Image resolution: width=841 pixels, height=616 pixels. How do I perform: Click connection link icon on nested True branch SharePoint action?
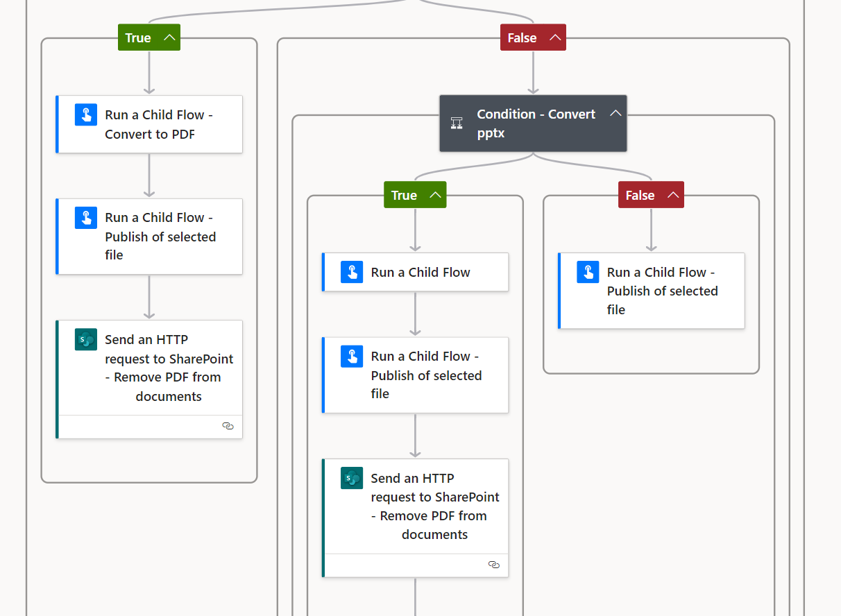point(494,565)
